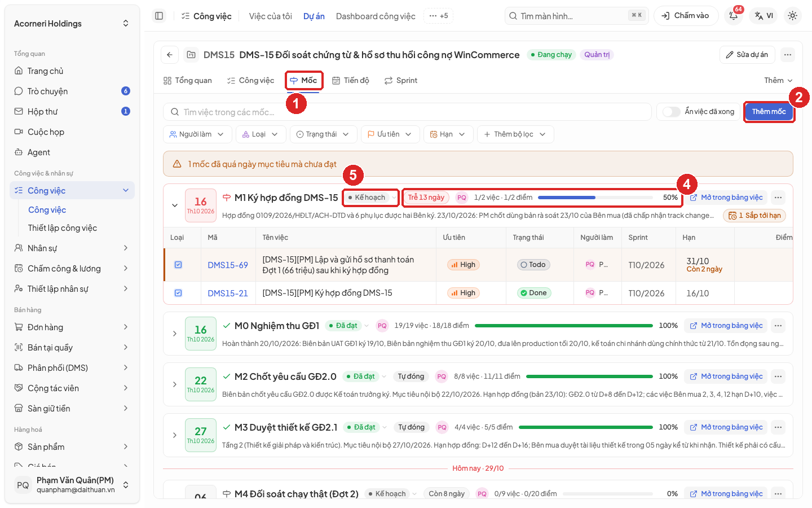Open Người làm filter dropdown
Screen dimensions: 812x508
(x=197, y=134)
